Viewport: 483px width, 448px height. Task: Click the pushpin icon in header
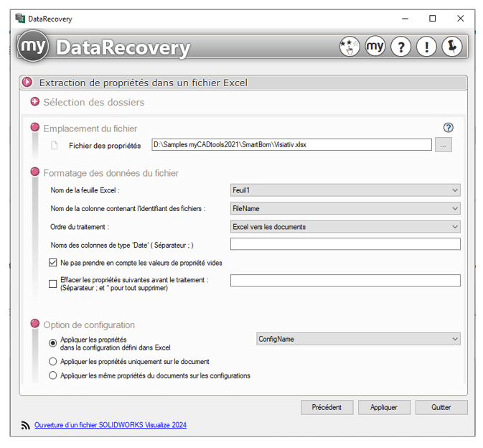[x=452, y=47]
